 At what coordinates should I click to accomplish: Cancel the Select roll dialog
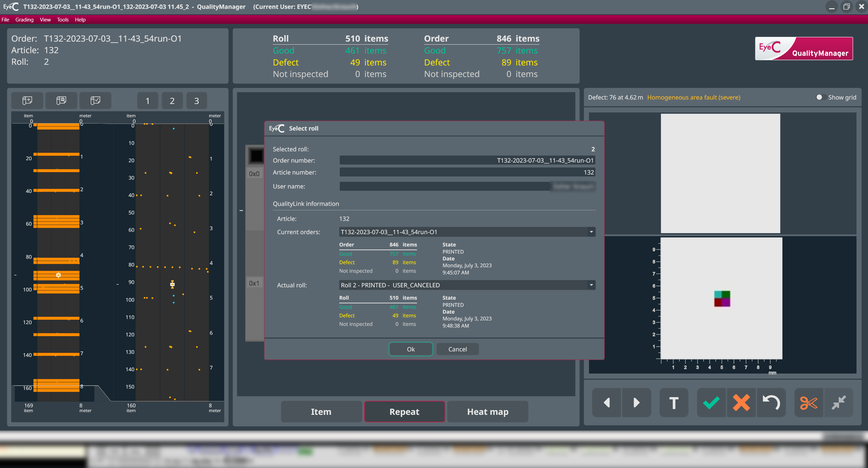click(458, 349)
